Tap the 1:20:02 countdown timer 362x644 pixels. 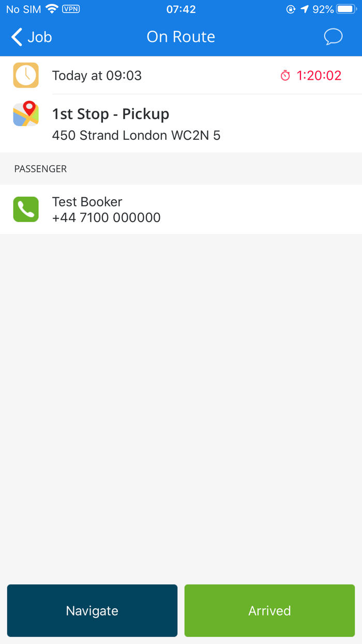click(x=319, y=76)
